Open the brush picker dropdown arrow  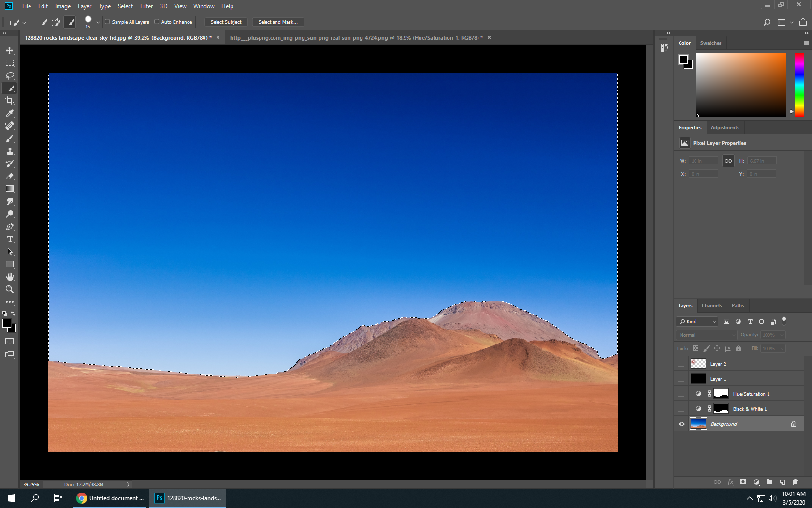(x=98, y=22)
